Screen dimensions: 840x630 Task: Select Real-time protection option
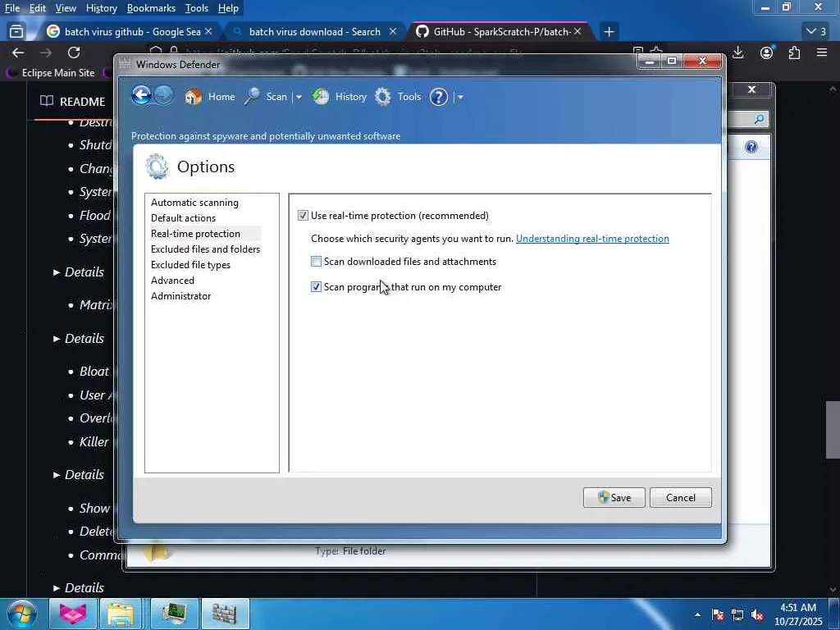(x=195, y=234)
